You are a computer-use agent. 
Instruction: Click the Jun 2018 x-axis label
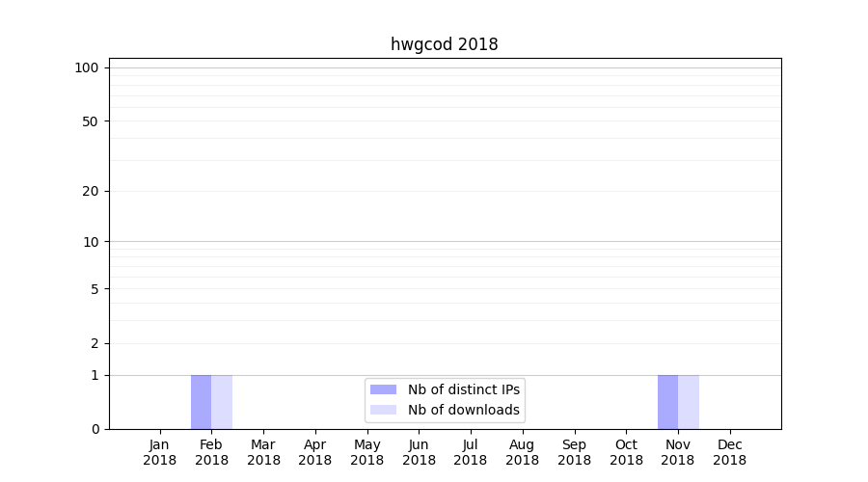click(419, 452)
